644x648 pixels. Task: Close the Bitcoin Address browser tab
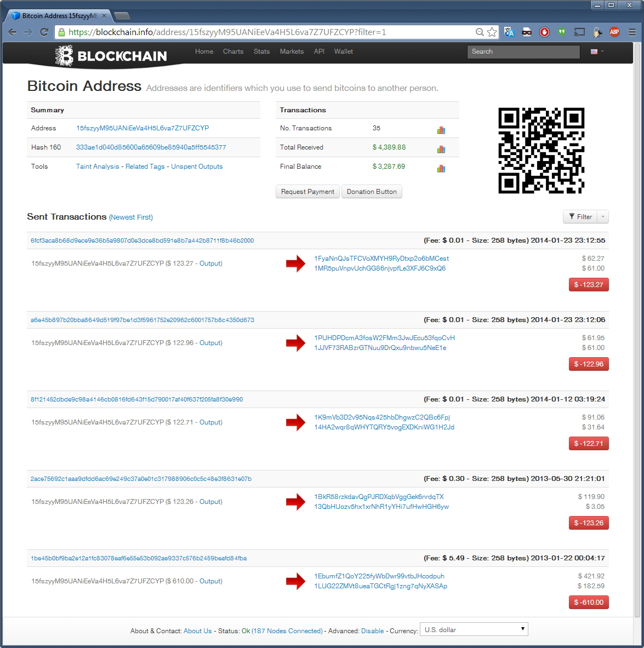click(104, 16)
